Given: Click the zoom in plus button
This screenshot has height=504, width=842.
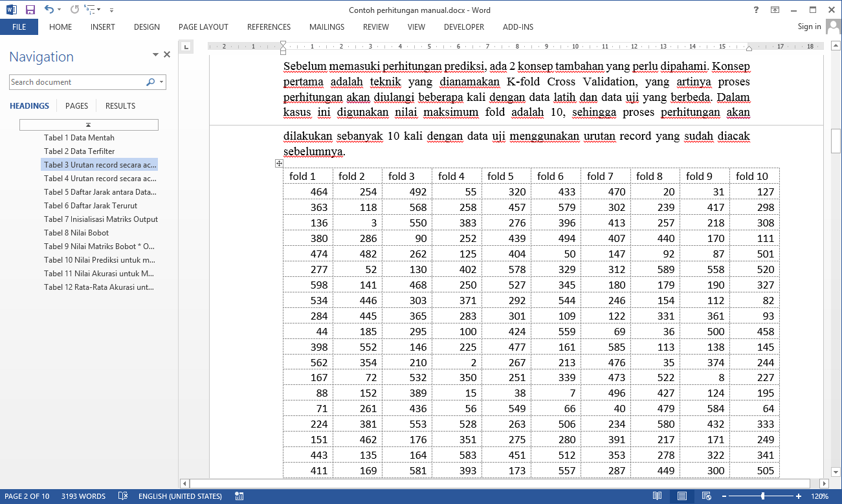Looking at the screenshot, I should (799, 496).
